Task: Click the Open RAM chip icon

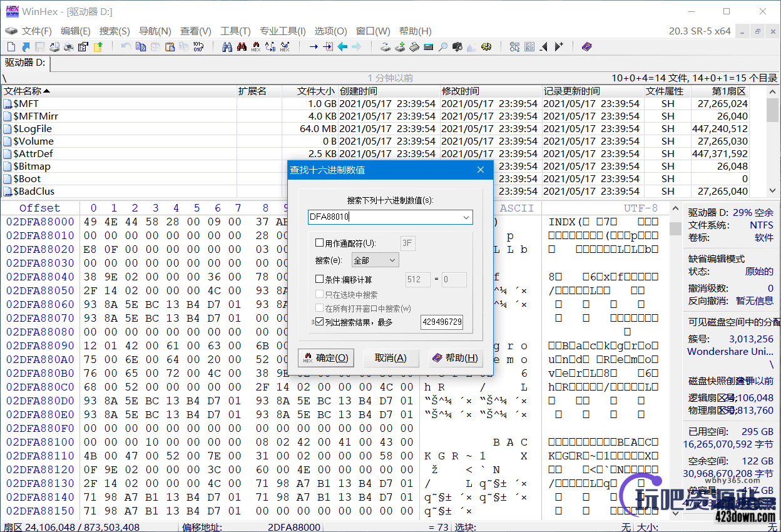Action: 414,47
